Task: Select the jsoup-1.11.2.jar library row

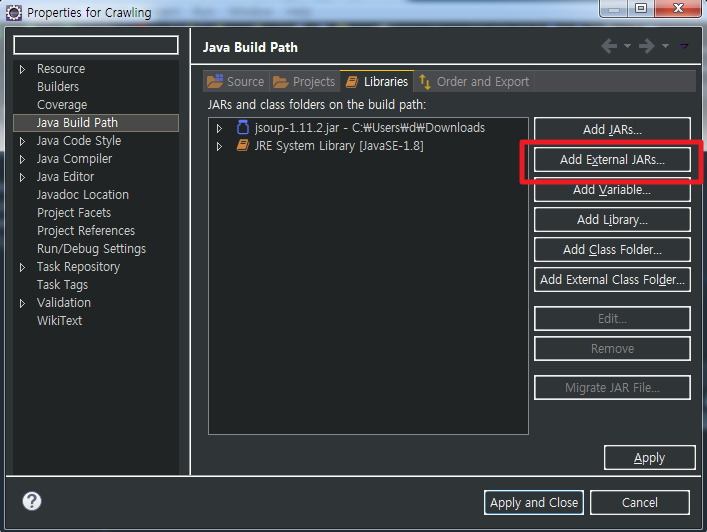Action: [370, 128]
